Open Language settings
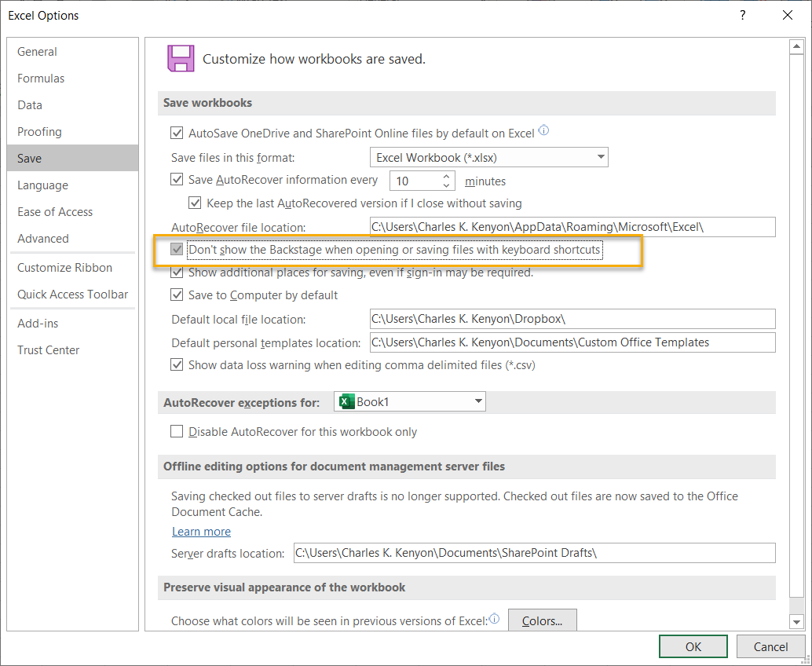This screenshot has height=666, width=812. [x=72, y=185]
